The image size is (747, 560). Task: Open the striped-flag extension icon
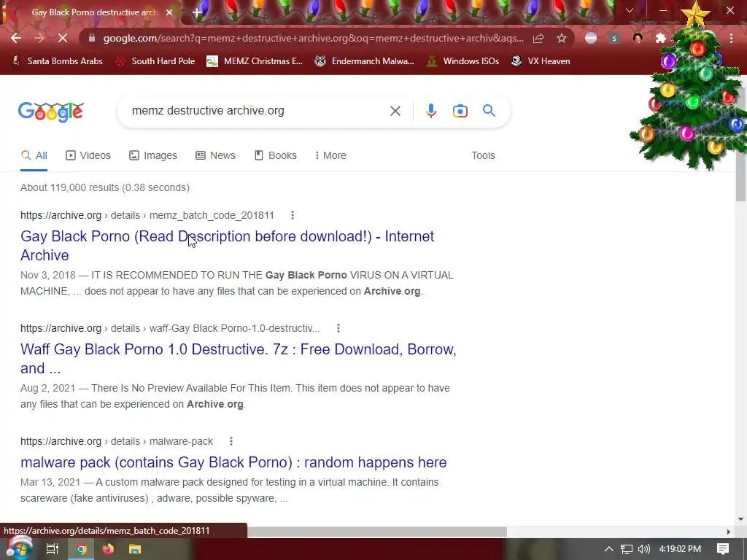coord(591,38)
